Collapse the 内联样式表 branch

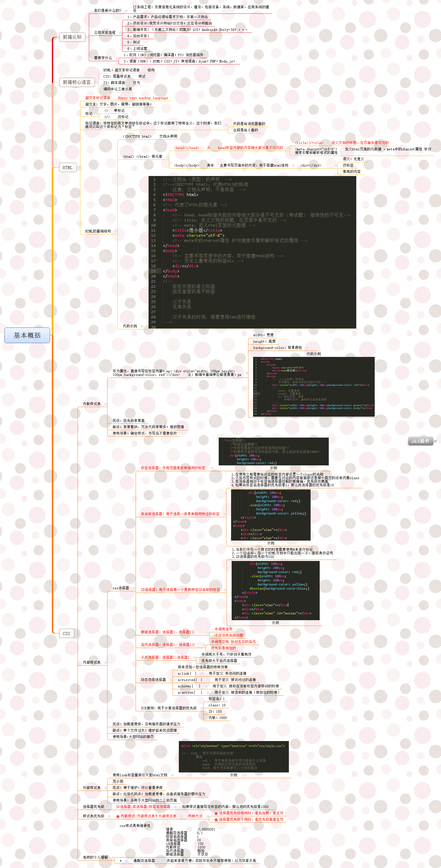pyautogui.click(x=105, y=404)
